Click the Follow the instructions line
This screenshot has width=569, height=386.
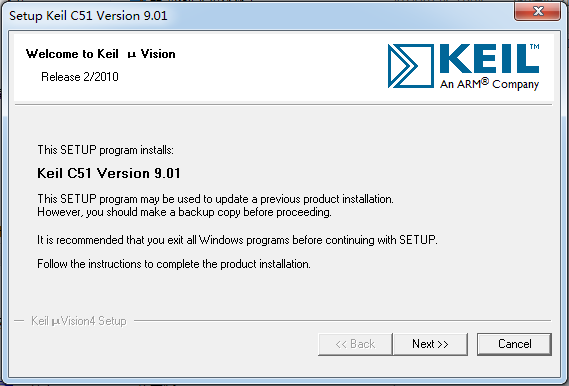point(174,264)
